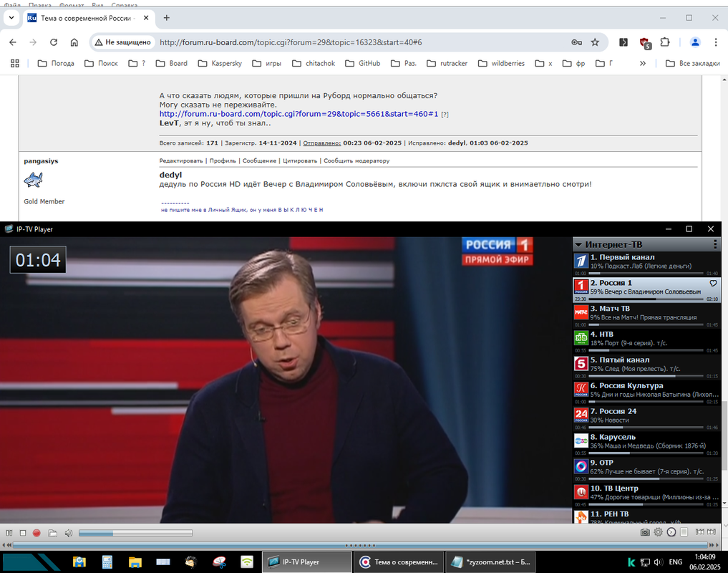Toggle the channel list panel icon
Screen dimensions: 728x573
[x=684, y=532]
